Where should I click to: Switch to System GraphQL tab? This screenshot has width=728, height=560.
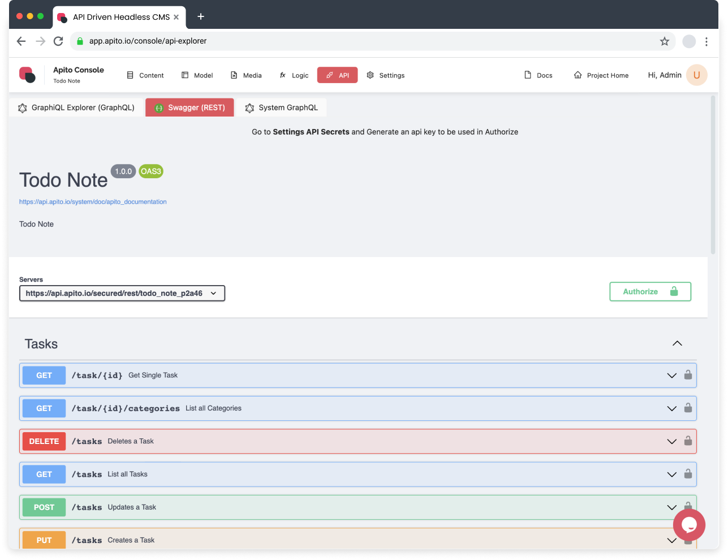click(281, 107)
